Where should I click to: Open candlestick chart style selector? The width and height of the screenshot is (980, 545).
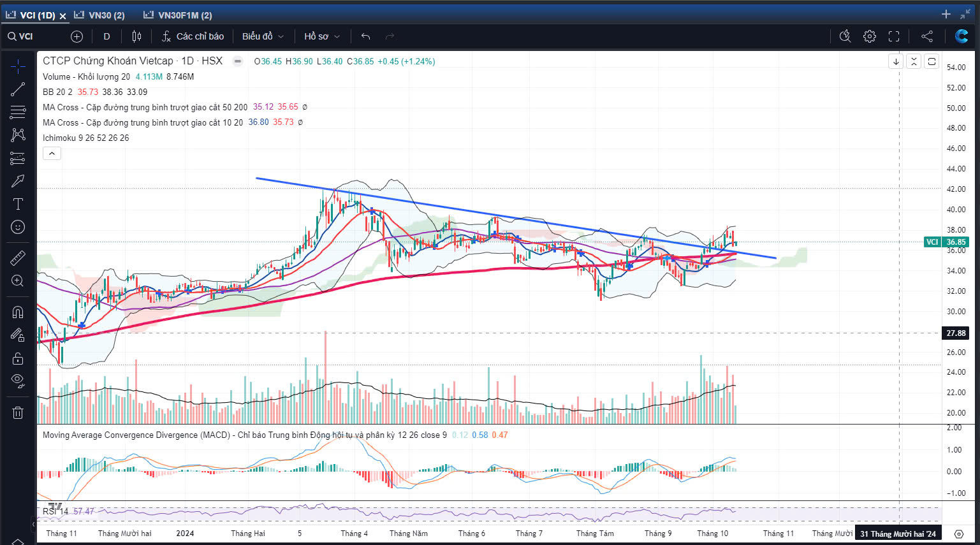136,36
